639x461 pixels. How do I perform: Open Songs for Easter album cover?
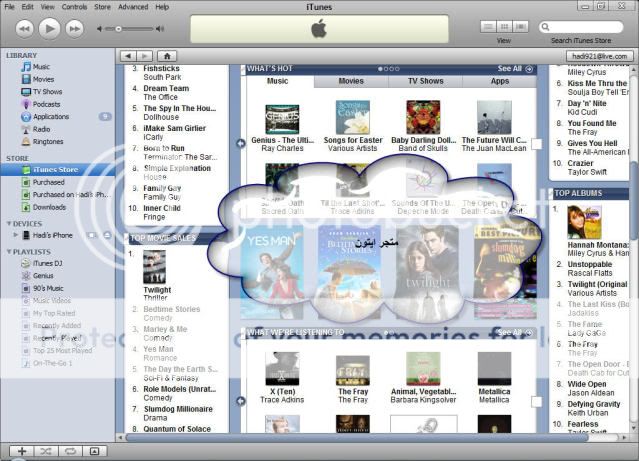point(353,117)
